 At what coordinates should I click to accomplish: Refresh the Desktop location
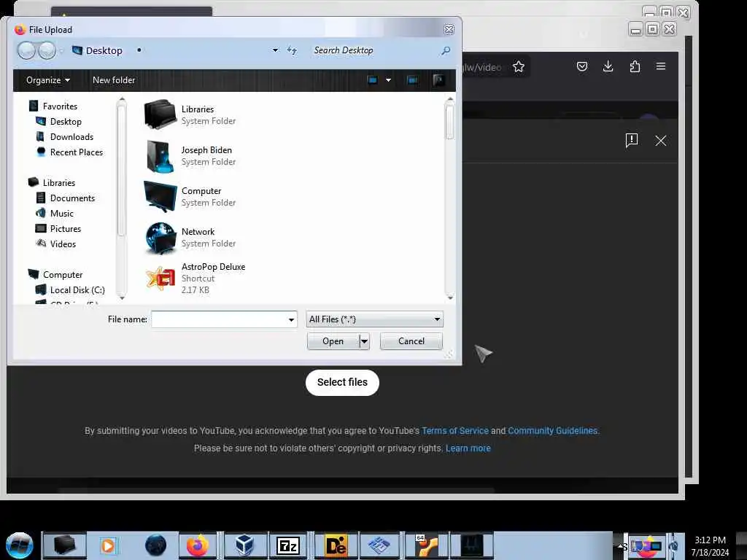click(292, 50)
